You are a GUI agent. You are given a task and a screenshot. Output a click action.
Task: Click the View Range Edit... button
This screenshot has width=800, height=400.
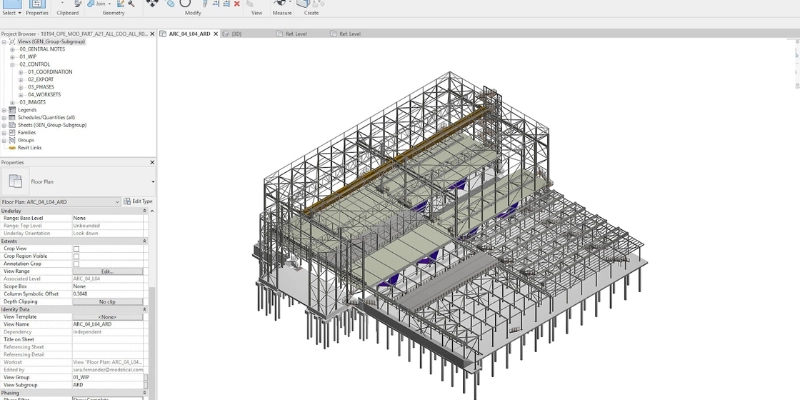[x=108, y=271]
